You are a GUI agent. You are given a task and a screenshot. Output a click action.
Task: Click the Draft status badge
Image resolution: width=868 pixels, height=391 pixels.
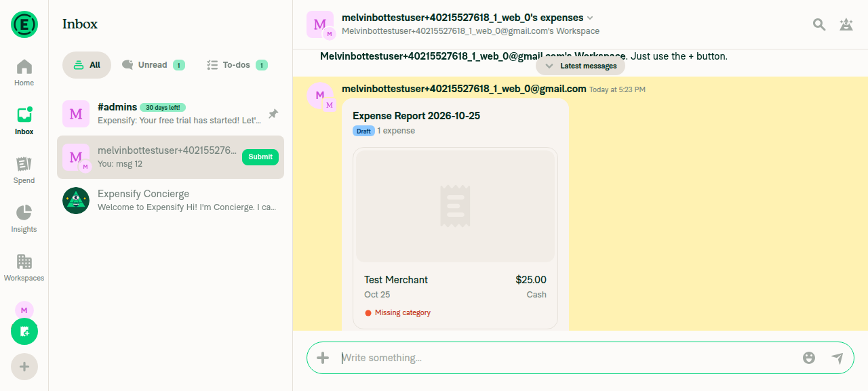[364, 131]
